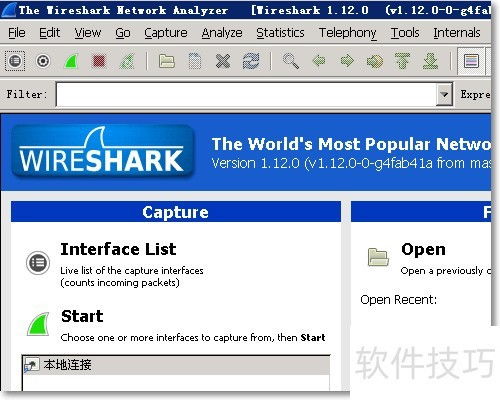Reload the capture file from the toolbar

[x=251, y=61]
